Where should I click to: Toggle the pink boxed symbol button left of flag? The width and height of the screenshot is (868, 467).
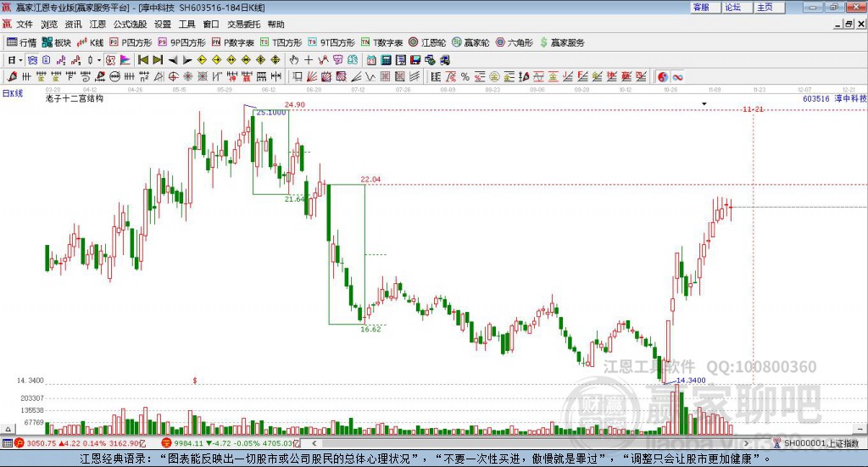(110, 60)
